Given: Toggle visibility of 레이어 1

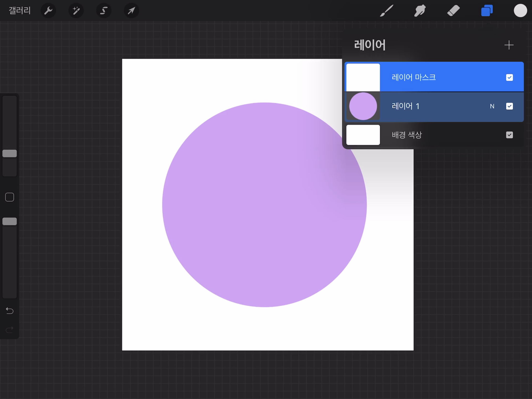Looking at the screenshot, I should click(509, 106).
